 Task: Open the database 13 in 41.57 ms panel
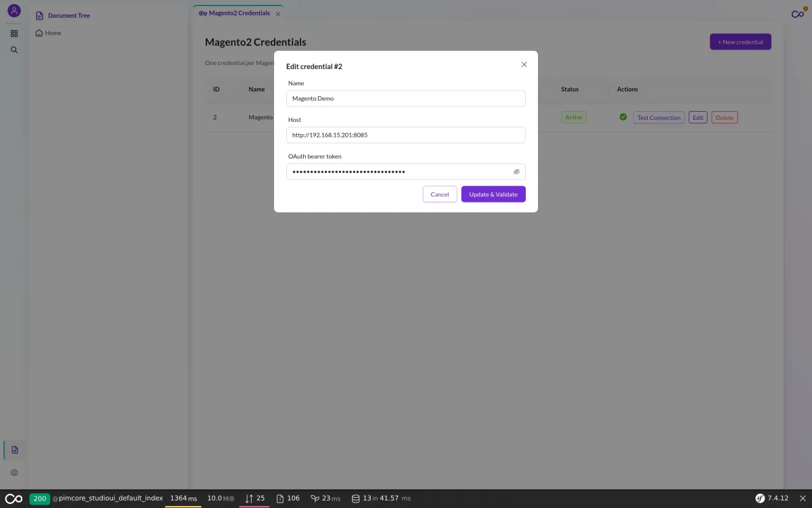coord(381,499)
